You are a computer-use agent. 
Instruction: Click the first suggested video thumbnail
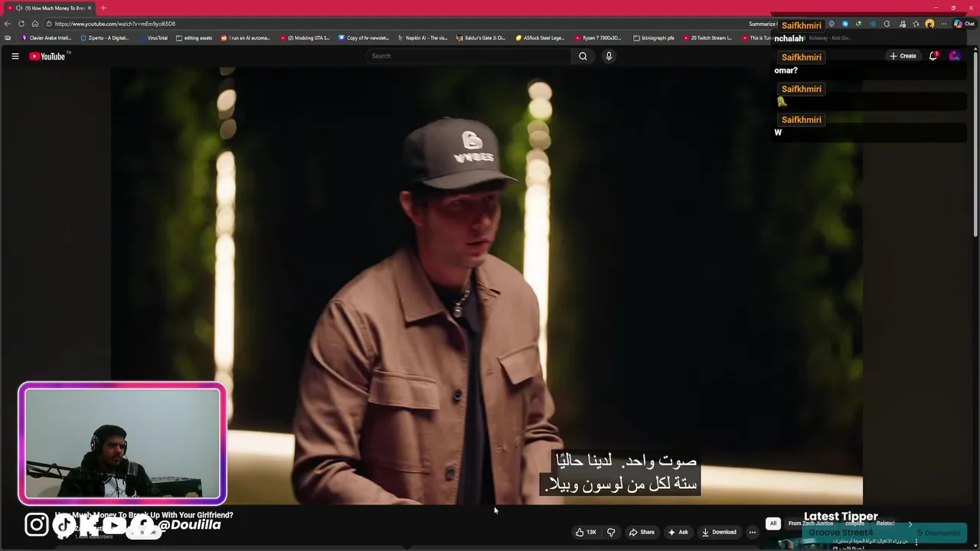(x=796, y=543)
